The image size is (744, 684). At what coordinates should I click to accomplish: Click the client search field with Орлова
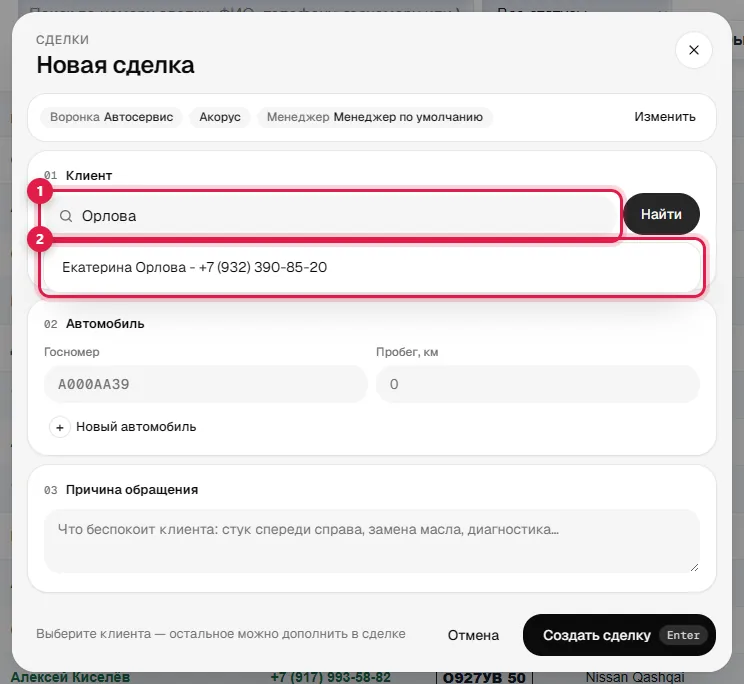pos(331,216)
